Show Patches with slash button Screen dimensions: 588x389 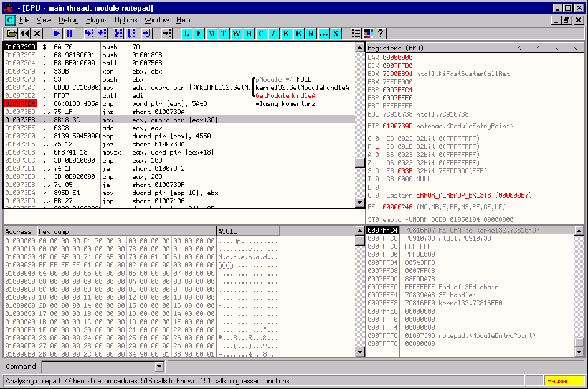tap(273, 34)
